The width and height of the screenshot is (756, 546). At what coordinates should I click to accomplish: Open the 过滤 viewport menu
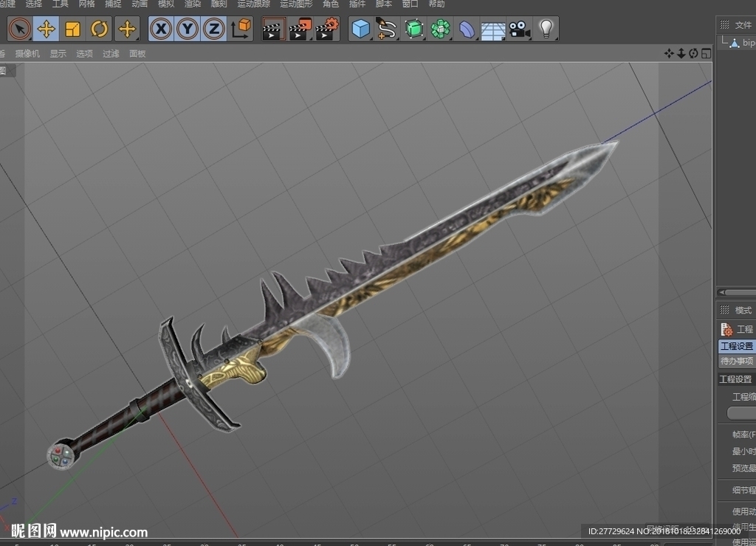[x=111, y=53]
